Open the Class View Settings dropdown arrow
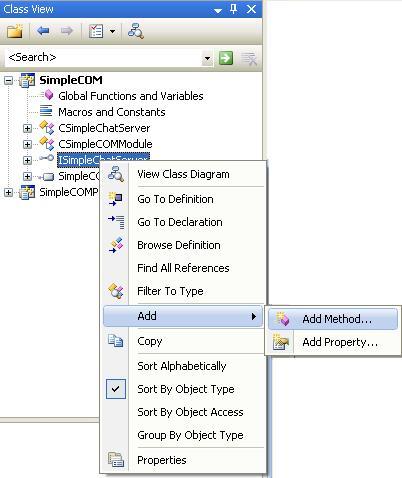Viewport: 402px width, 478px height. tap(113, 32)
